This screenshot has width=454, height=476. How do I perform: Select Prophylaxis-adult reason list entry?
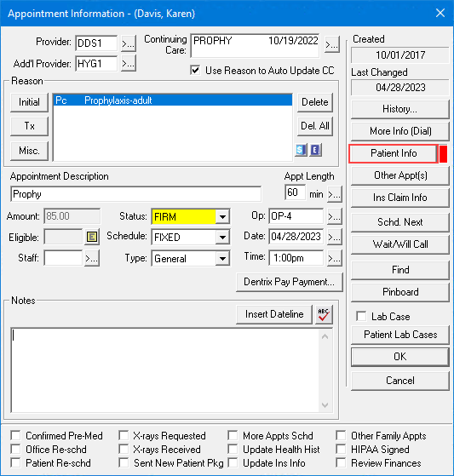coord(173,100)
